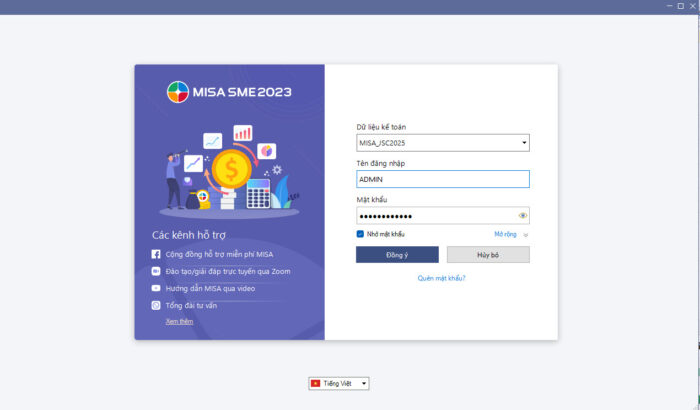Click the gold dollar coin illustration
The image size is (700, 410).
click(x=231, y=170)
